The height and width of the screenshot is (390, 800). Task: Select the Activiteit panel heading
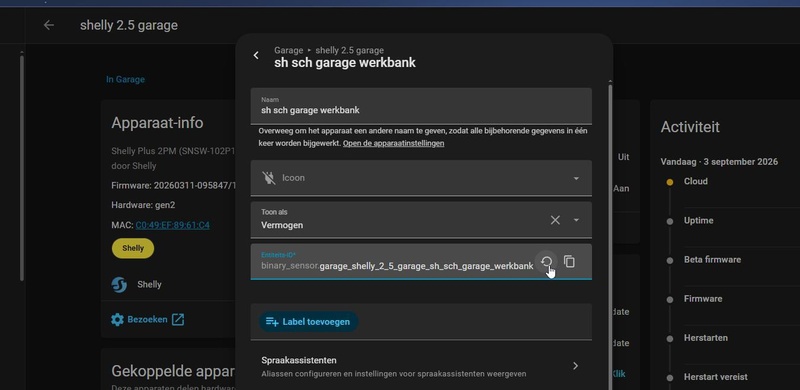(x=690, y=127)
